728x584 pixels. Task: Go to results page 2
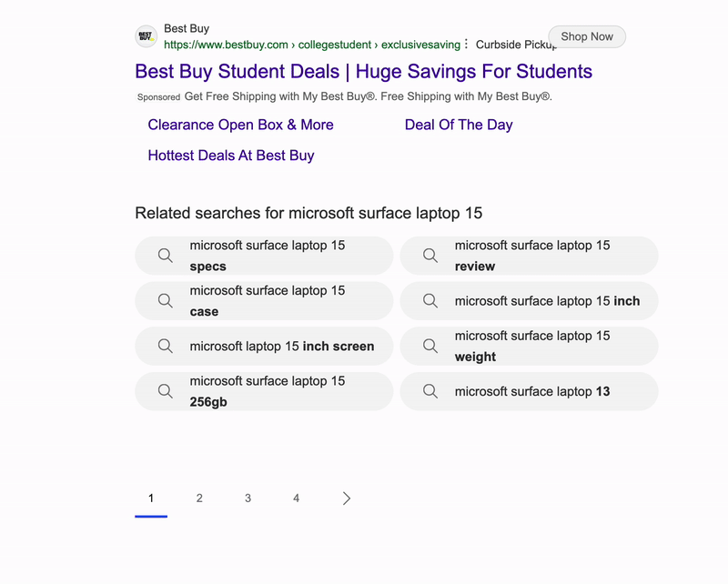[x=199, y=498]
